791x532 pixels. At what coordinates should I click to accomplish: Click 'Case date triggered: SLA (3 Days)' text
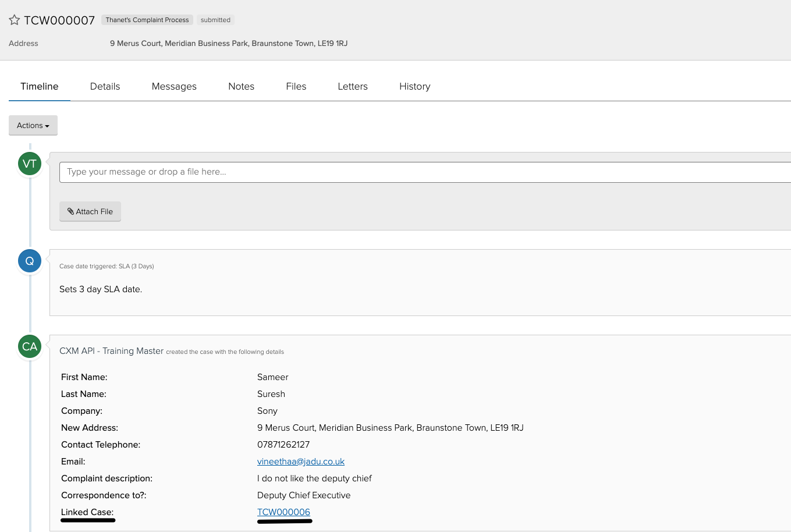click(x=107, y=266)
